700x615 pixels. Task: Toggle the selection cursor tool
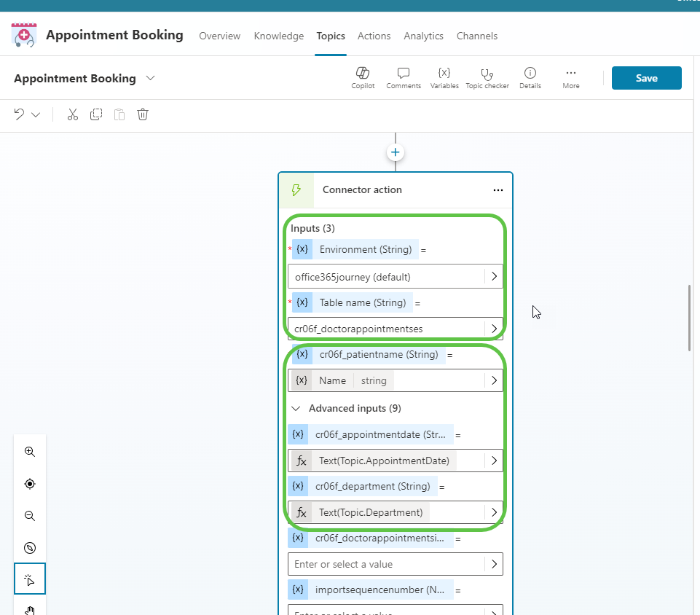(x=29, y=579)
